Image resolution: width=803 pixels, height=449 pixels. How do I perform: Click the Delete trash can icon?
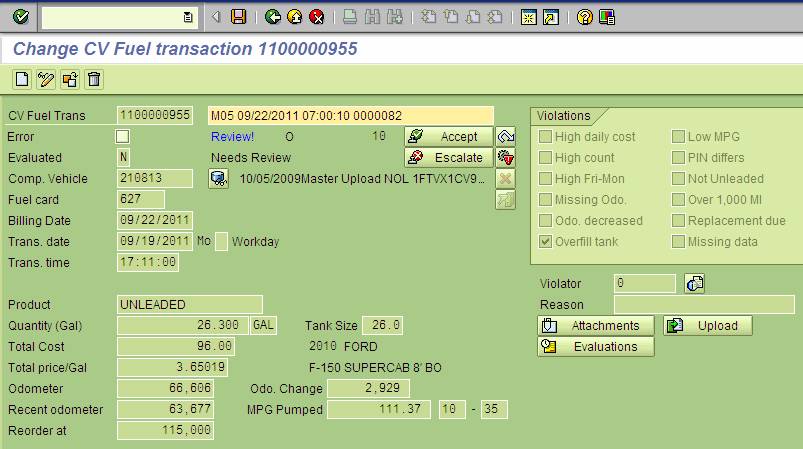click(94, 79)
